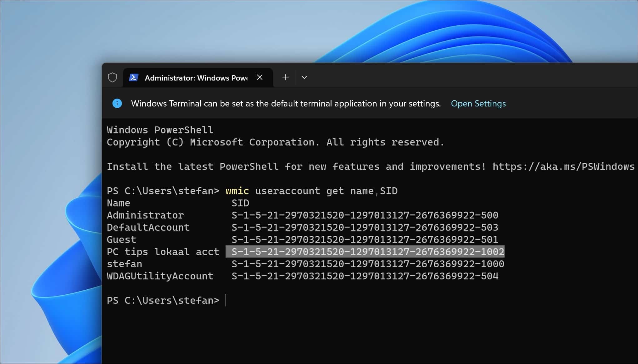Click the WDAGUtilityAccount entry
Viewport: 638px width, 364px height.
click(160, 276)
